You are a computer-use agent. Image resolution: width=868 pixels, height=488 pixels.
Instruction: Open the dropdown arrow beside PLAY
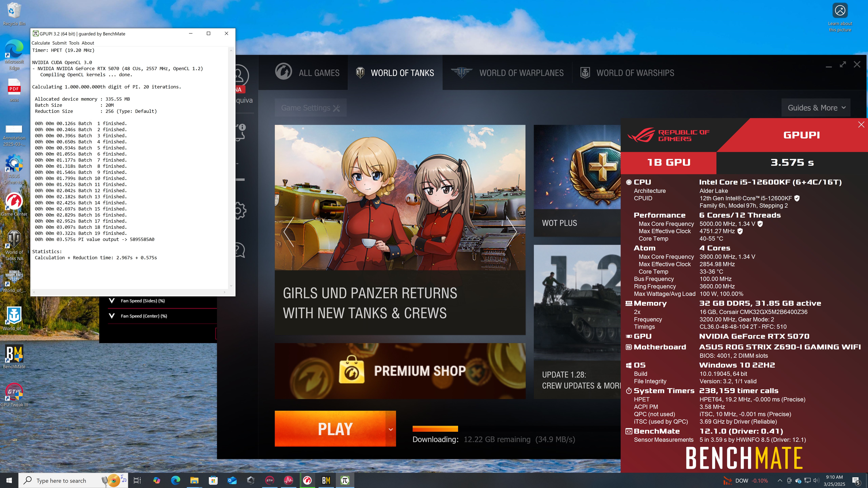pyautogui.click(x=391, y=429)
